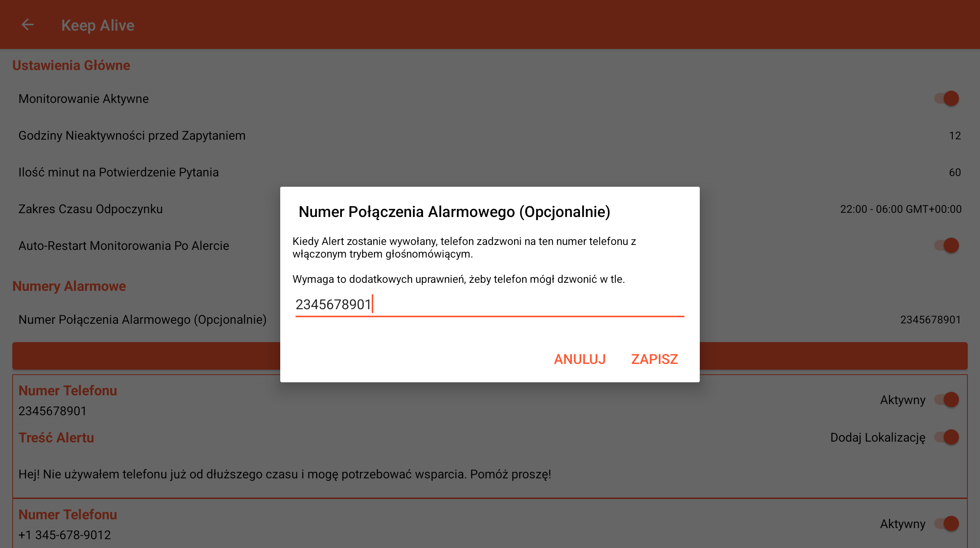Screen dimensions: 980x548
Task: Open Zakres Czasu Odpoczynku setting
Action: pyautogui.click(x=91, y=209)
